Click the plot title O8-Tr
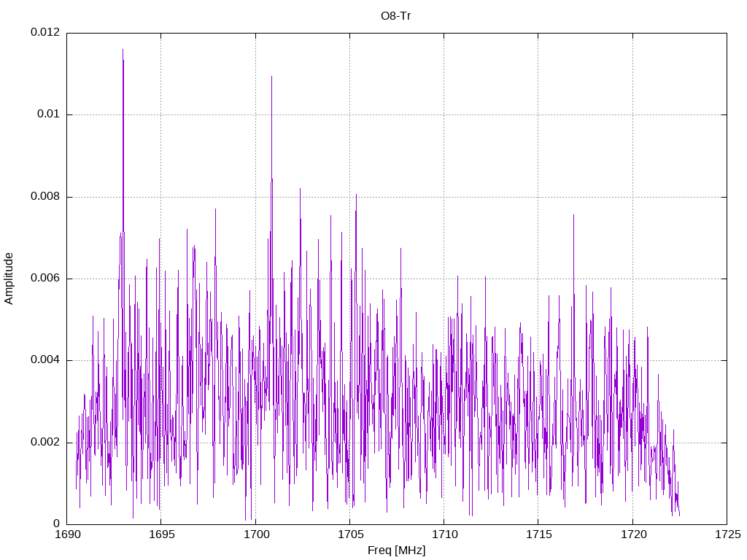The height and width of the screenshot is (560, 747). pyautogui.click(x=395, y=16)
